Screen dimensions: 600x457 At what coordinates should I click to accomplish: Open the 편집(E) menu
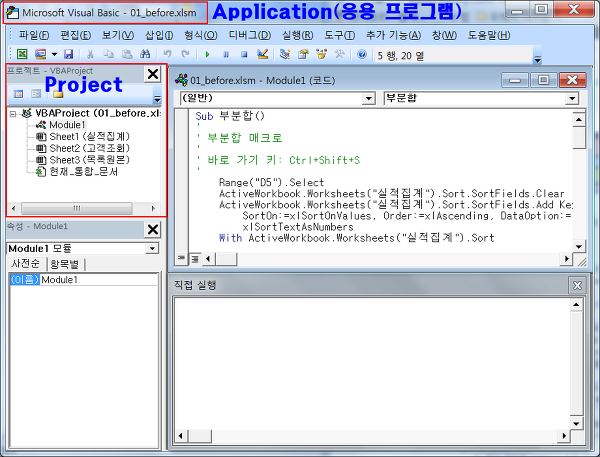click(x=76, y=35)
